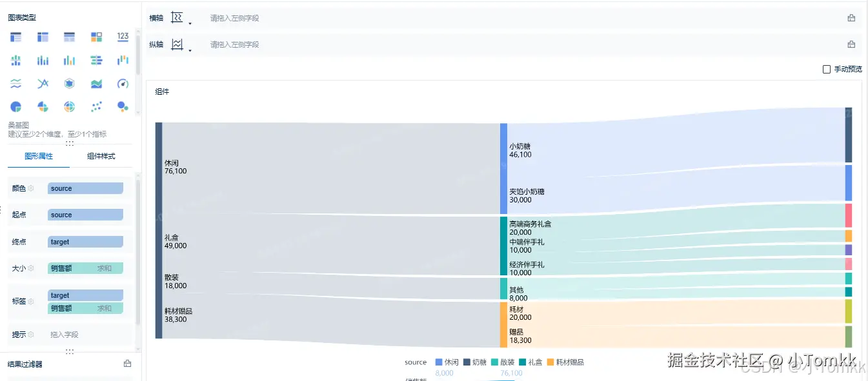The height and width of the screenshot is (381, 868).
Task: Select the detail table chart type icon
Action: coord(70,37)
